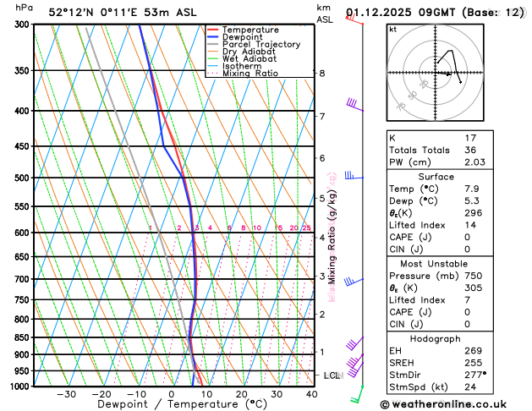Click the surface theta-e value 296
Image resolution: width=532 pixels, height=411 pixels.
(x=474, y=213)
